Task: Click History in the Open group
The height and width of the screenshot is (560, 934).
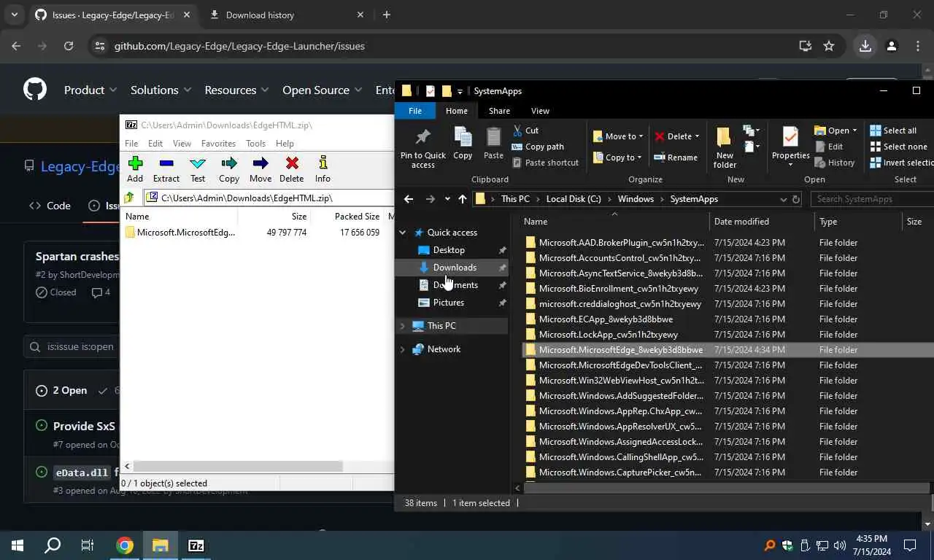Action: coord(835,163)
